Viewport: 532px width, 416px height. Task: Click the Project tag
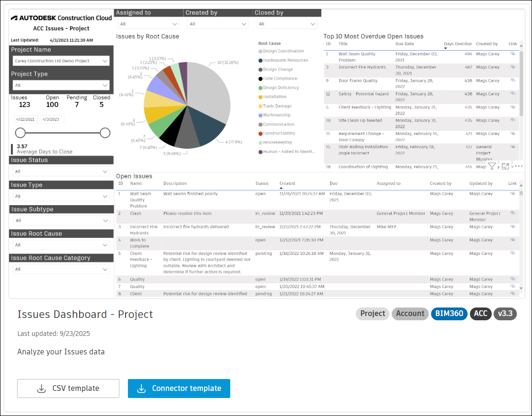coord(372,314)
